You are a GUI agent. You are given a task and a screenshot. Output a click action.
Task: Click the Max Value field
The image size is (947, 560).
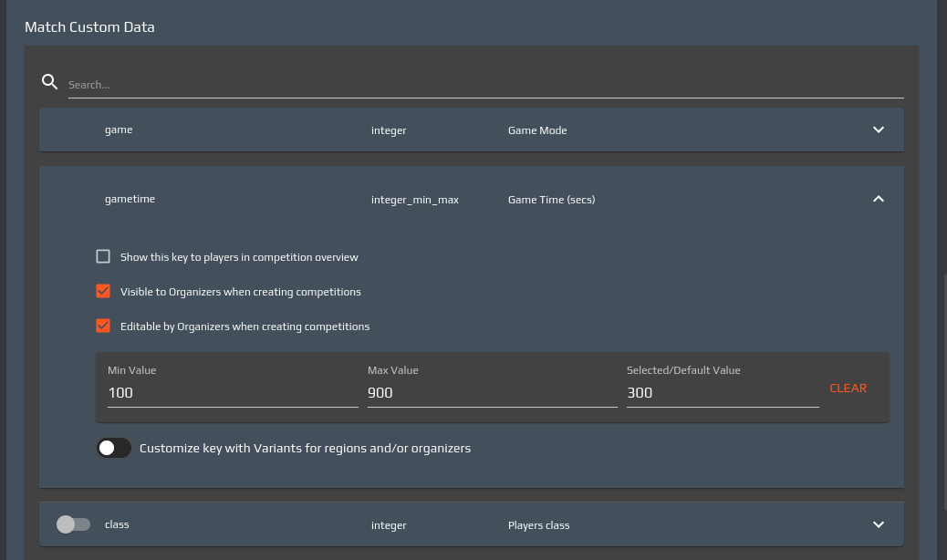pos(492,393)
